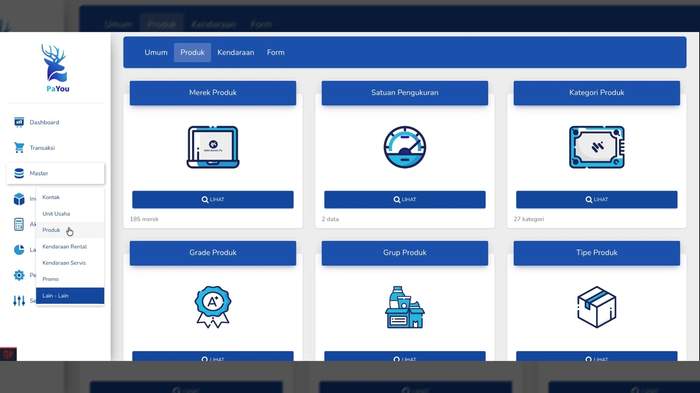Click the '195 merek' count text
This screenshot has width=700, height=393.
[144, 219]
